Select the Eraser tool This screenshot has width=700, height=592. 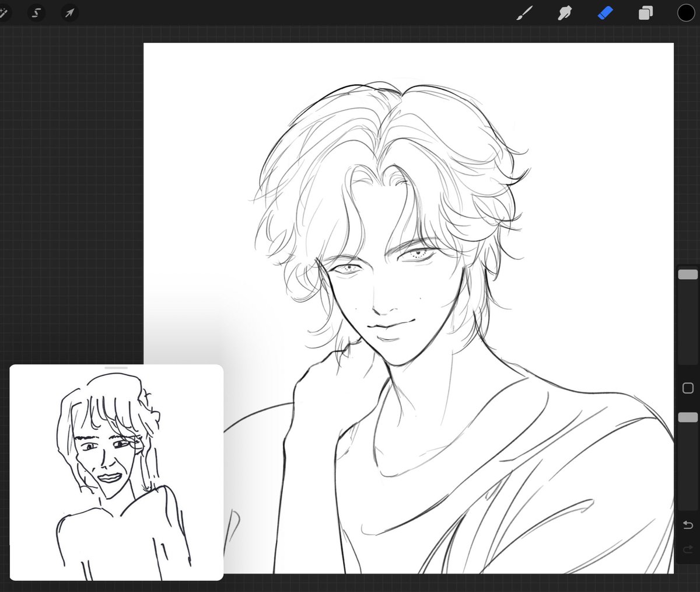tap(605, 13)
